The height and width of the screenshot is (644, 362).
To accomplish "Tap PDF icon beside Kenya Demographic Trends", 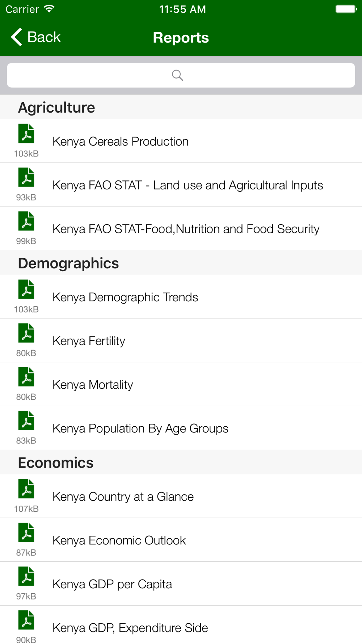I will (x=26, y=289).
